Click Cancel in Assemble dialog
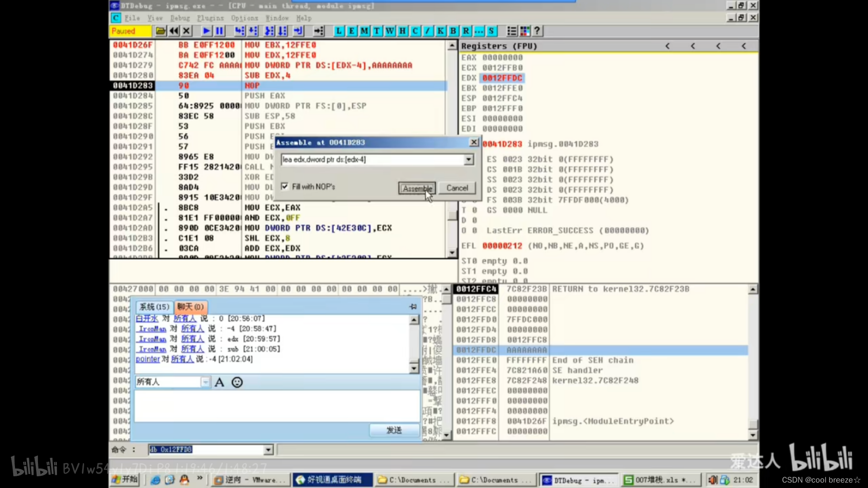Image resolution: width=868 pixels, height=488 pixels. (457, 188)
